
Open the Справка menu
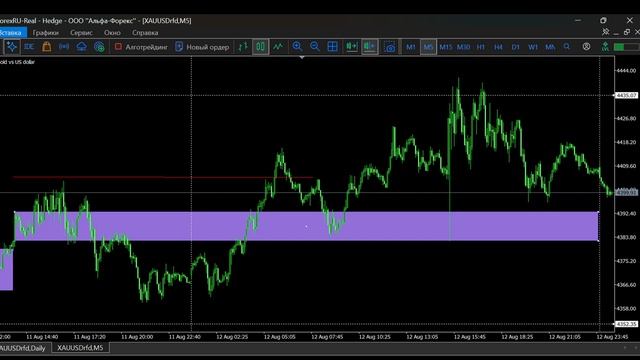(x=145, y=33)
